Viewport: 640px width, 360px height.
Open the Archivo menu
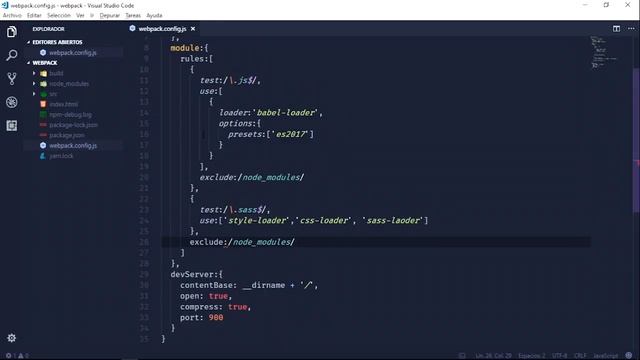(x=12, y=16)
